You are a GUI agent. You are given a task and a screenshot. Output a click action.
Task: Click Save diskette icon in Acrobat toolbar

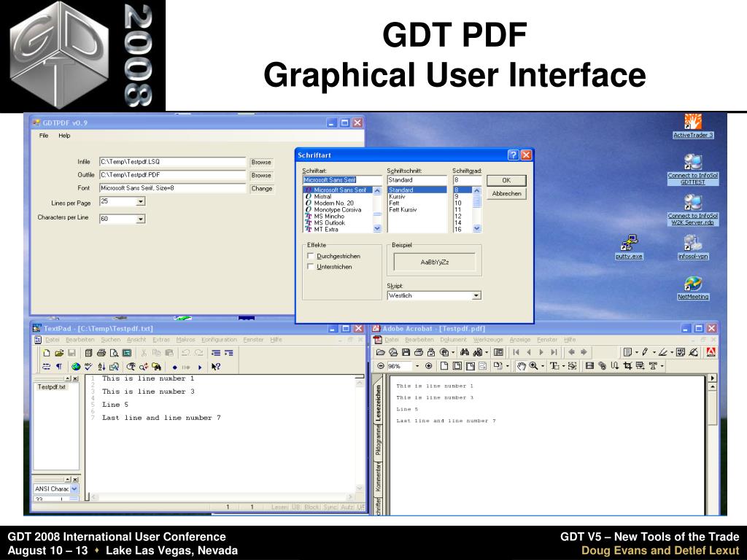pyautogui.click(x=406, y=352)
